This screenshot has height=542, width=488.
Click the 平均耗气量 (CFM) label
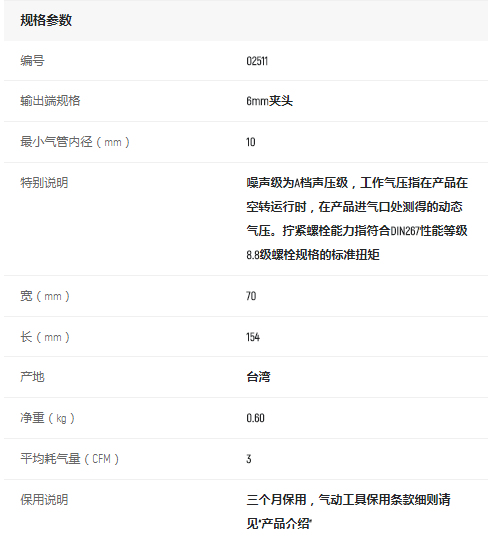[x=69, y=459]
